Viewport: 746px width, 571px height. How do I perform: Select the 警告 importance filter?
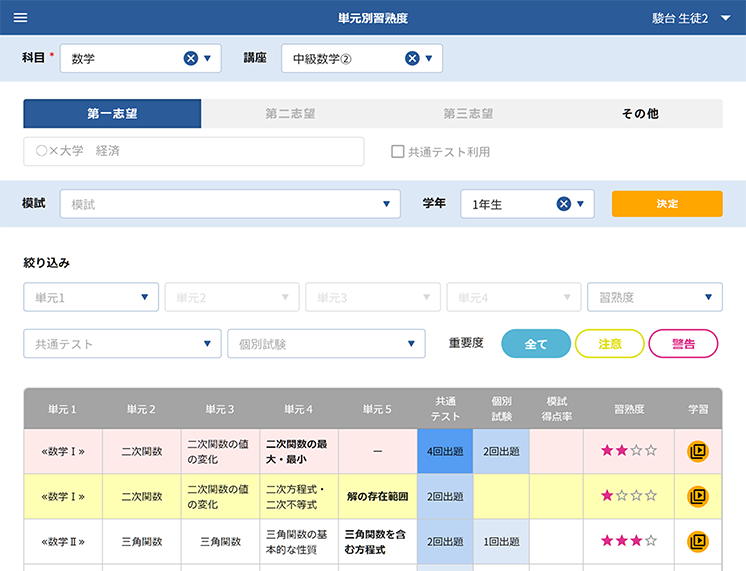click(x=683, y=344)
